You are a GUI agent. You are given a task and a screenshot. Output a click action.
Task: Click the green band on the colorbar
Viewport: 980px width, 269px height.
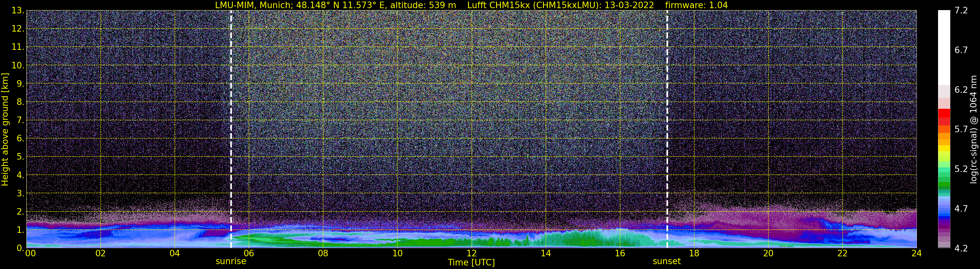(x=944, y=185)
